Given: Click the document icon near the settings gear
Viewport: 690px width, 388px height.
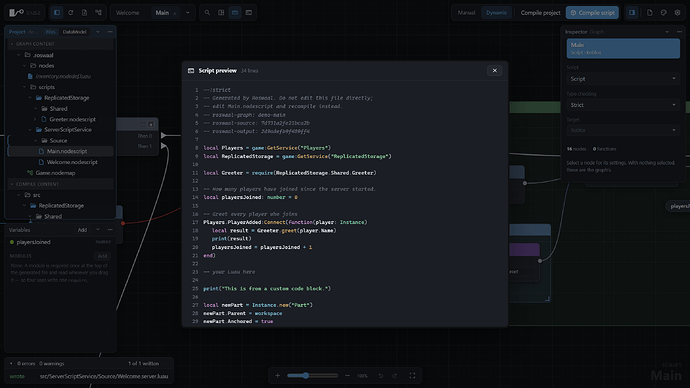Looking at the screenshot, I should [x=650, y=13].
